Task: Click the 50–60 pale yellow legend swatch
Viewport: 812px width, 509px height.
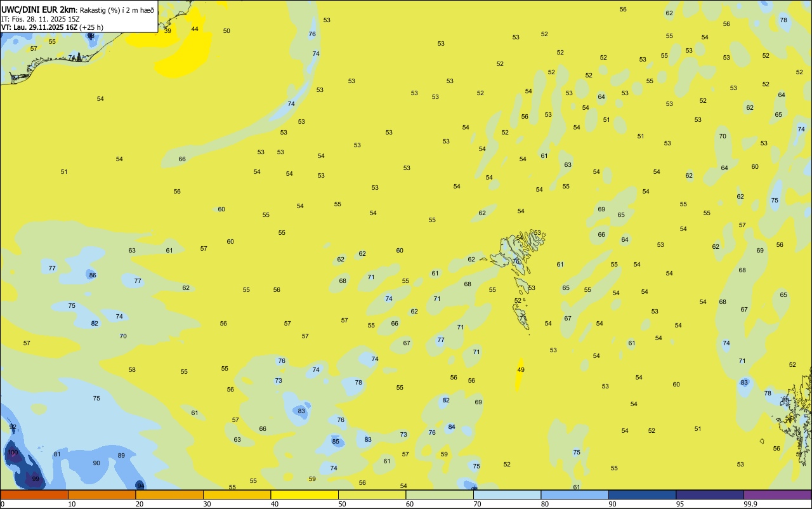Action: 372,494
